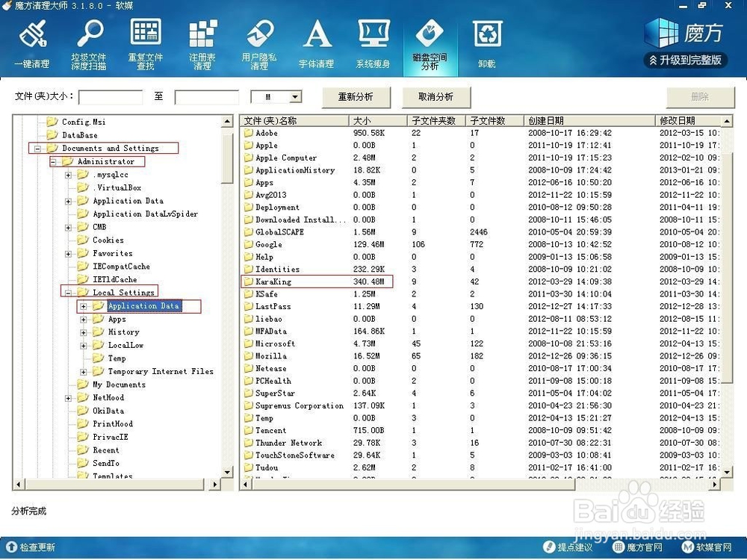This screenshot has width=747, height=560.
Task: Open 魔方官网 website link
Action: (x=638, y=547)
